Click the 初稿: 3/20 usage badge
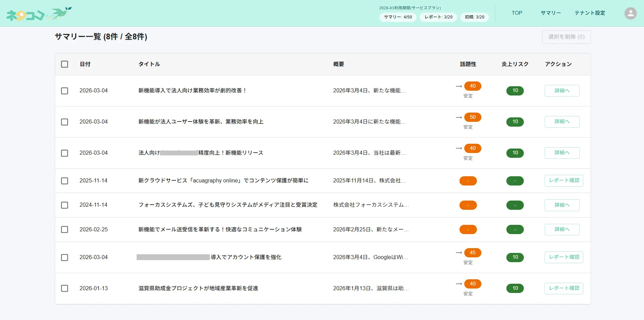644x320 pixels. coord(474,17)
